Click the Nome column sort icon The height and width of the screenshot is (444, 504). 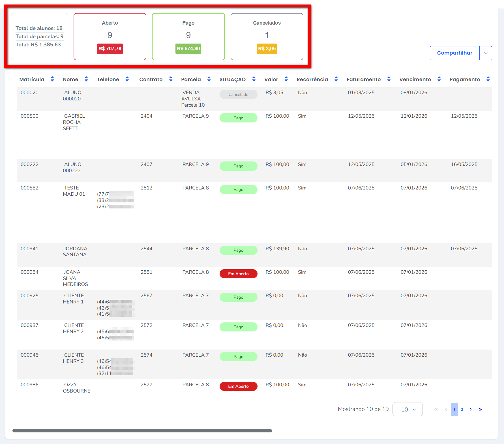tap(86, 79)
